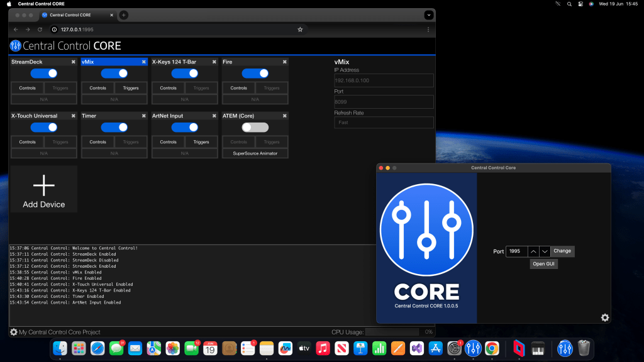644x362 pixels.
Task: Turn off the Fire device switch
Action: [255, 74]
